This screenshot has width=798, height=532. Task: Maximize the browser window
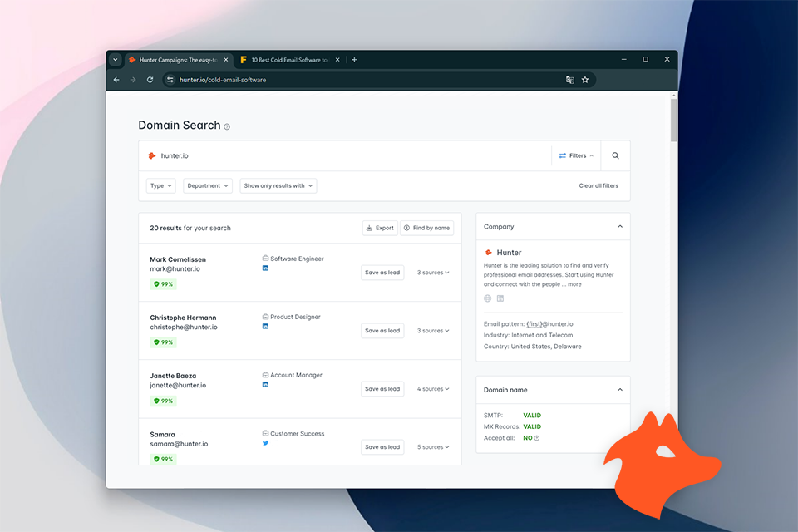point(645,60)
